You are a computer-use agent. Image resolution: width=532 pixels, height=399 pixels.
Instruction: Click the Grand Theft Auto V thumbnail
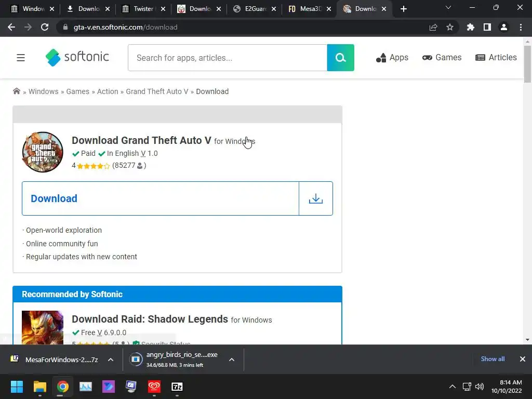coord(43,152)
